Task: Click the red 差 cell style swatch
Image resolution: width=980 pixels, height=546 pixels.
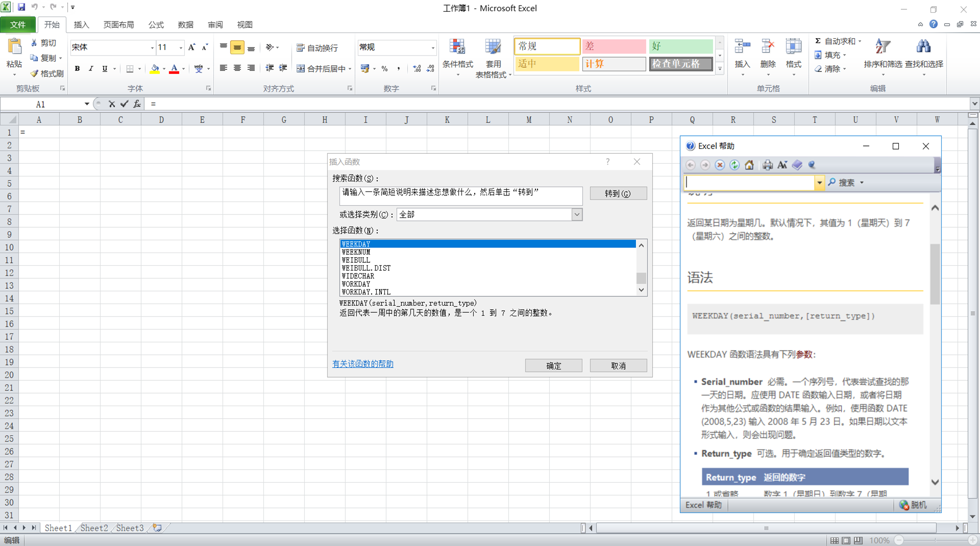Action: click(614, 46)
